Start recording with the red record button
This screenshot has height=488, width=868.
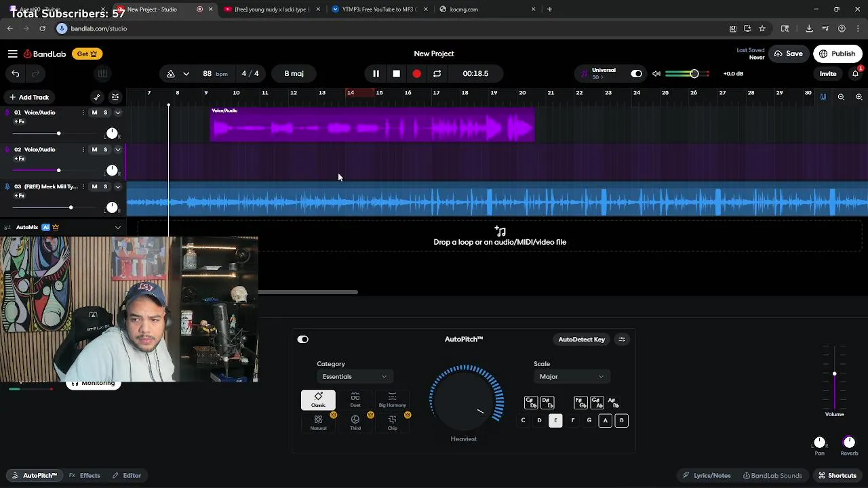[x=416, y=73]
